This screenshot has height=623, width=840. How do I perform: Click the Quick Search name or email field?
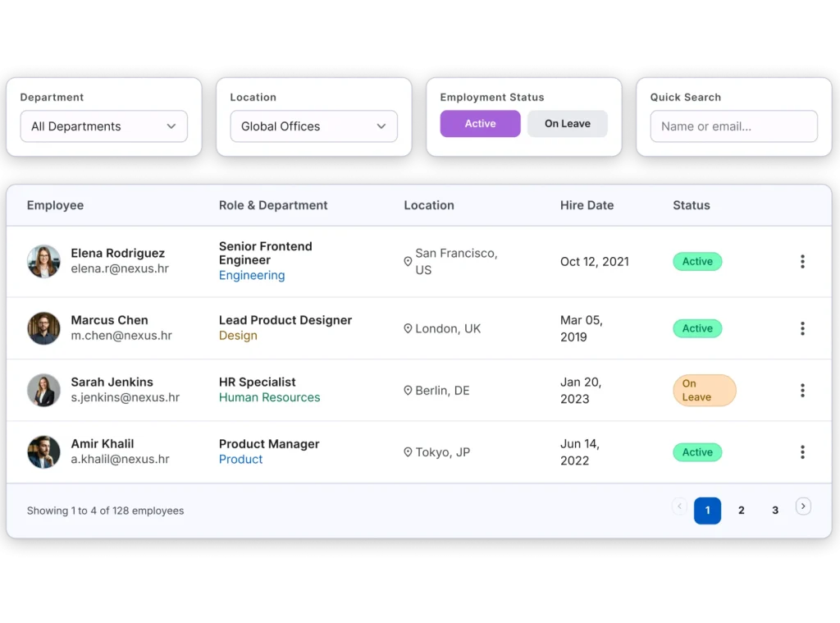click(734, 126)
